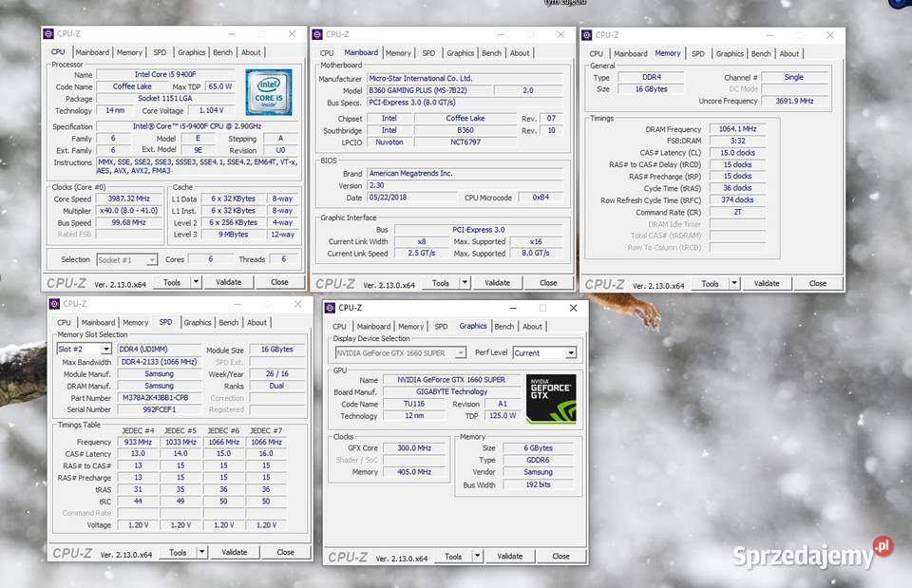Click the CPU-Z title bar icon on the Mainboard window
912x588 pixels.
coord(317,33)
